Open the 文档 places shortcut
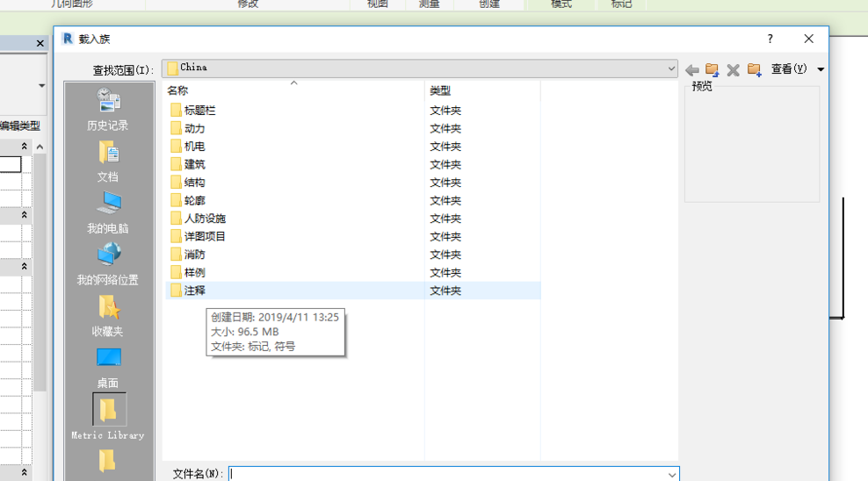The image size is (868, 481). [108, 153]
